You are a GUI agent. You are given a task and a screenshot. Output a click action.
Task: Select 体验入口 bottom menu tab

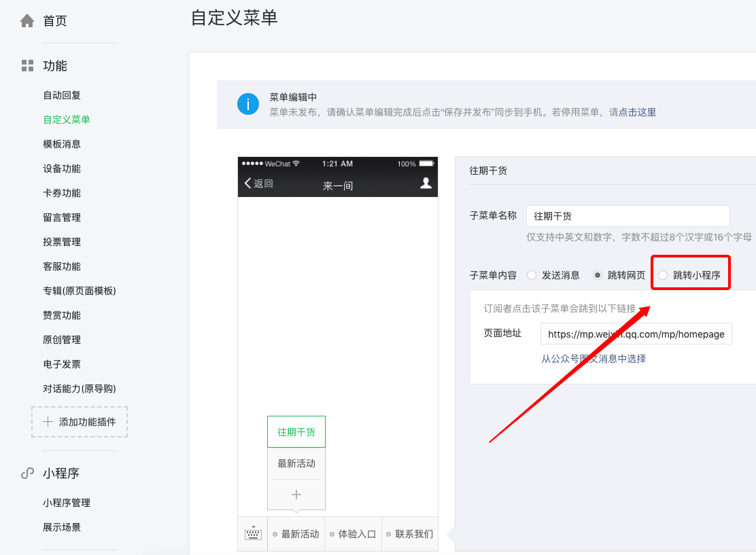(x=353, y=534)
